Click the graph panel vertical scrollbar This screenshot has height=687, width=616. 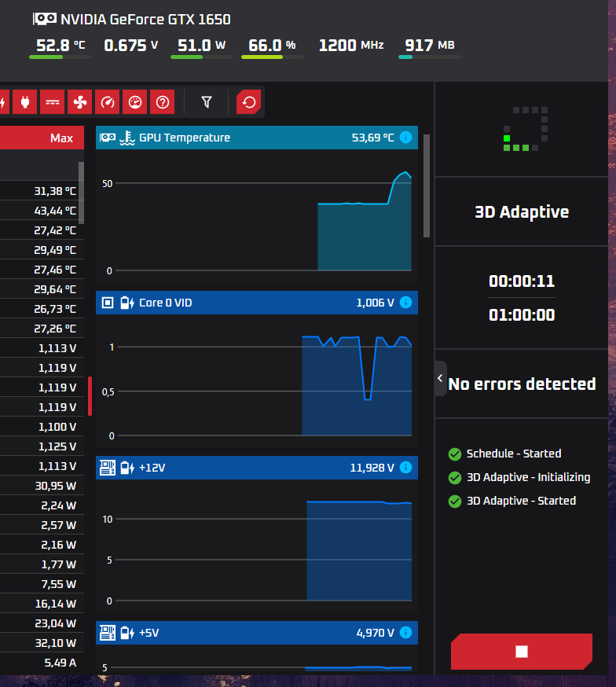(x=427, y=186)
